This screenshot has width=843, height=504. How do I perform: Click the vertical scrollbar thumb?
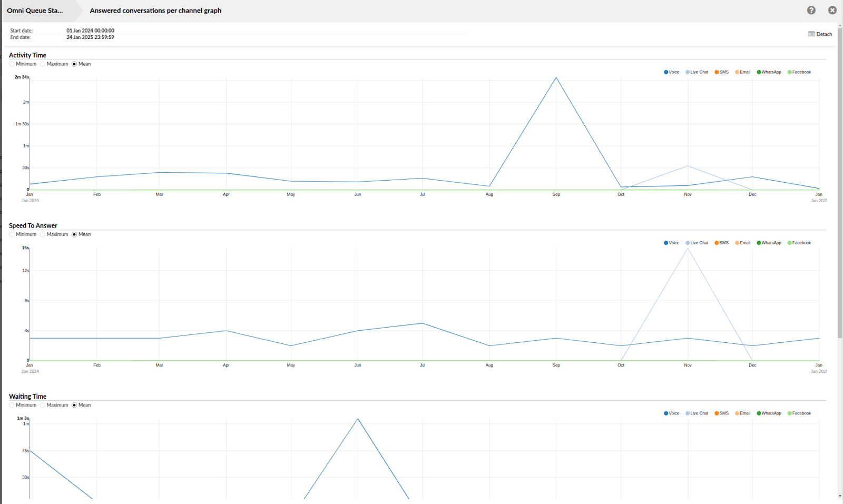(840, 183)
